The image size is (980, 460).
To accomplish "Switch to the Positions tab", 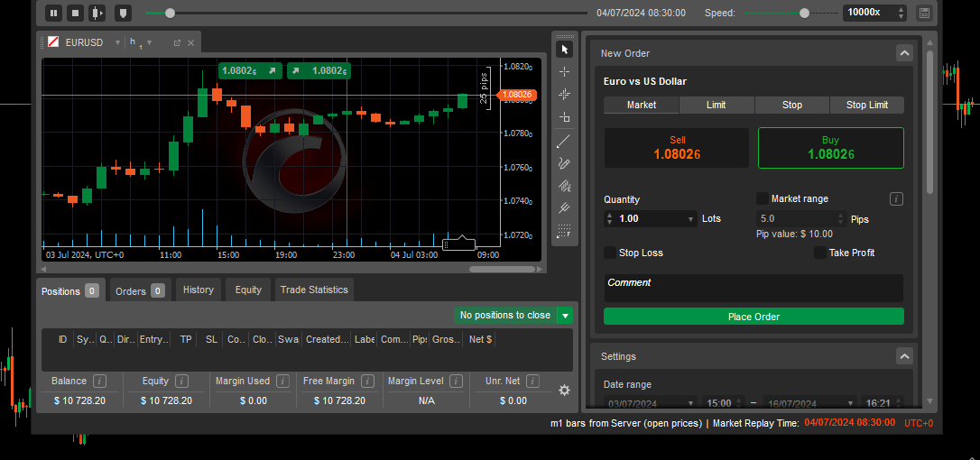I will click(x=70, y=290).
